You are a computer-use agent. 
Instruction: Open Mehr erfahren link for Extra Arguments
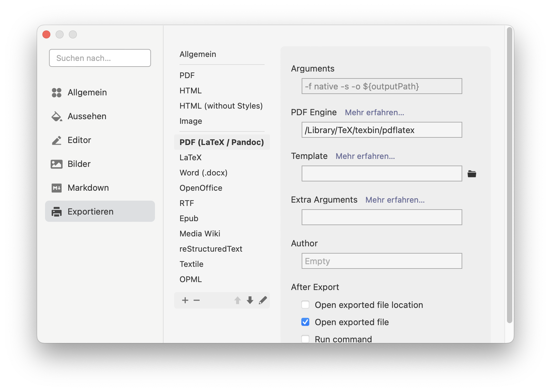[x=395, y=200]
